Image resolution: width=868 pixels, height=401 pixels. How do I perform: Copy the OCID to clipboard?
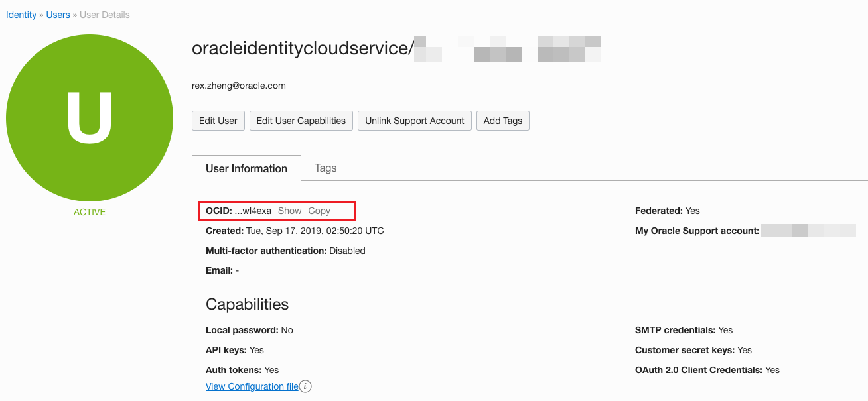[x=319, y=211]
